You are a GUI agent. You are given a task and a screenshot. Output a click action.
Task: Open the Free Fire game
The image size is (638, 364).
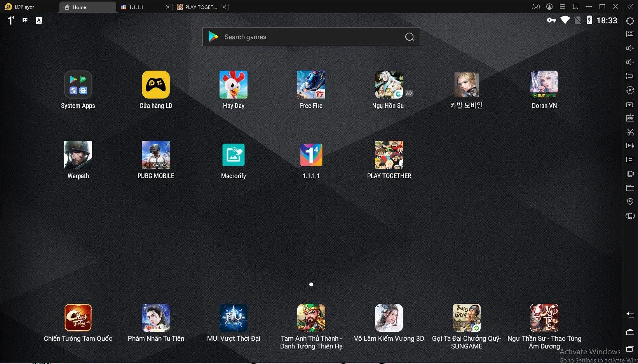(x=311, y=85)
